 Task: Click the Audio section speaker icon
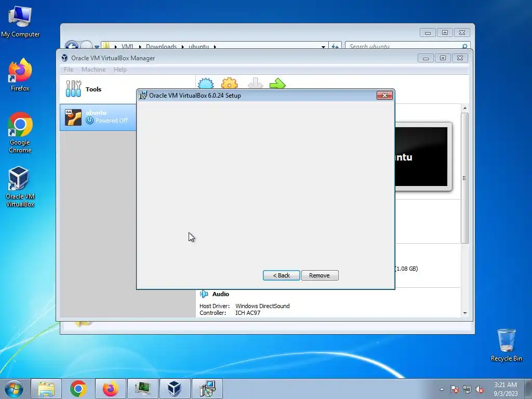click(204, 294)
